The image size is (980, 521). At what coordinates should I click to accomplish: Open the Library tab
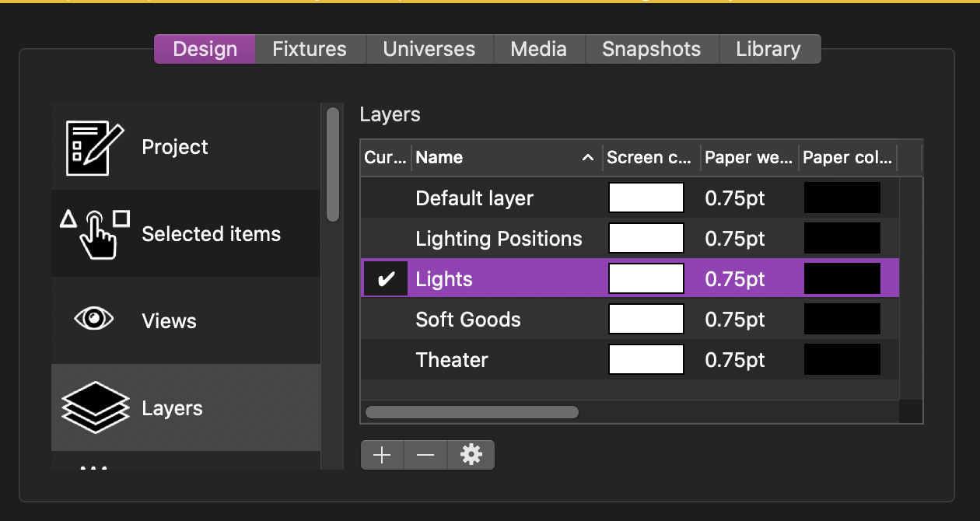(x=768, y=49)
